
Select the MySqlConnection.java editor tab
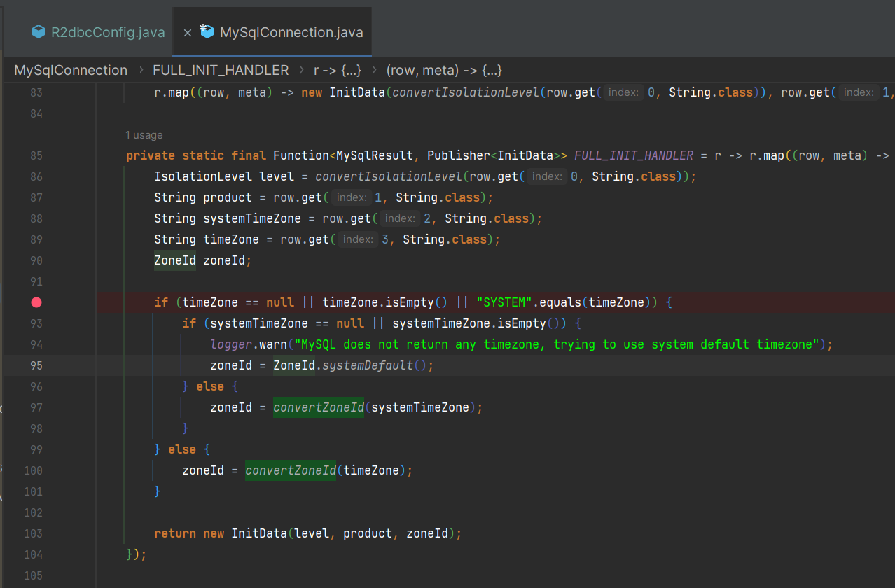(291, 32)
